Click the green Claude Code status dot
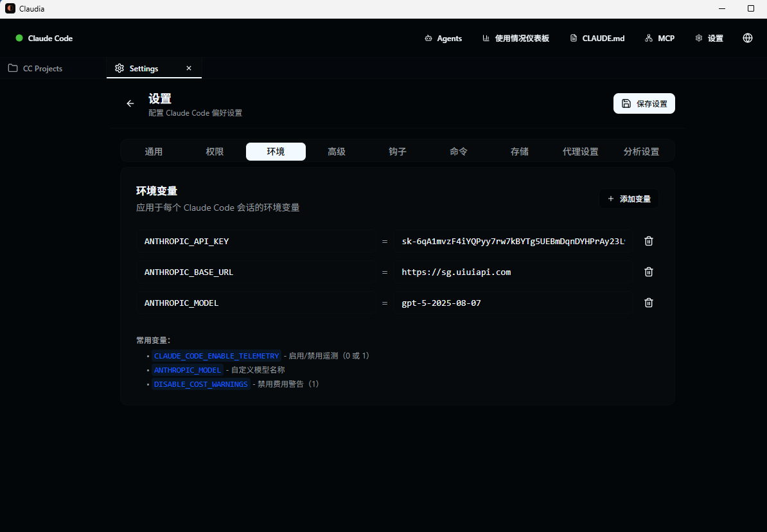Image resolution: width=767 pixels, height=532 pixels. pyautogui.click(x=19, y=38)
